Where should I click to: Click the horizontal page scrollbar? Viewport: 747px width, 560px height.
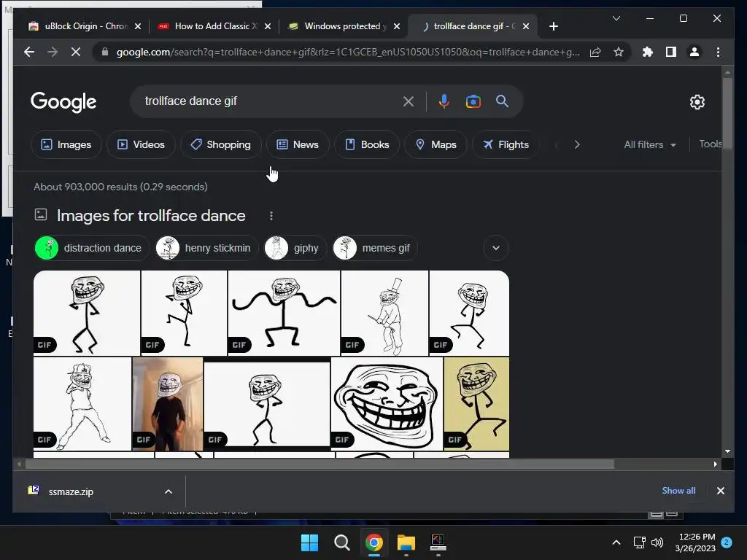click(320, 464)
